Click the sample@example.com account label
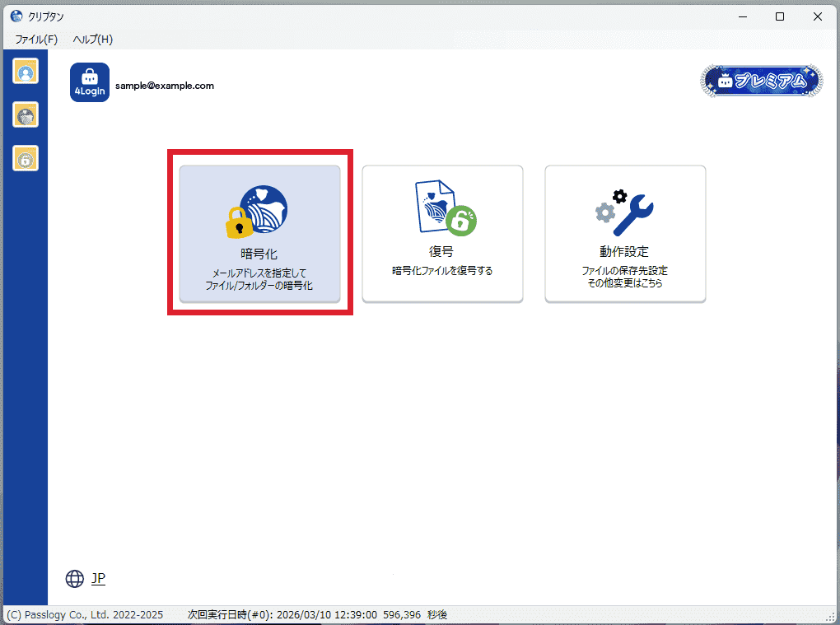 point(165,86)
